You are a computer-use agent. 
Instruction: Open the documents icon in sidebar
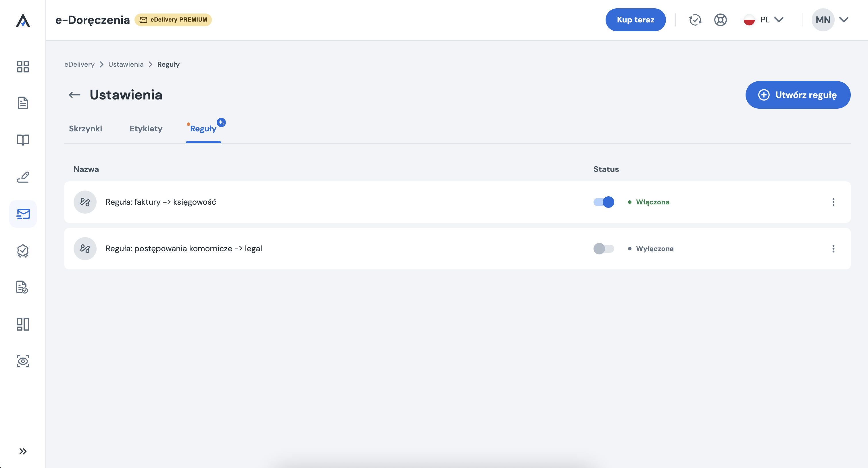coord(23,103)
